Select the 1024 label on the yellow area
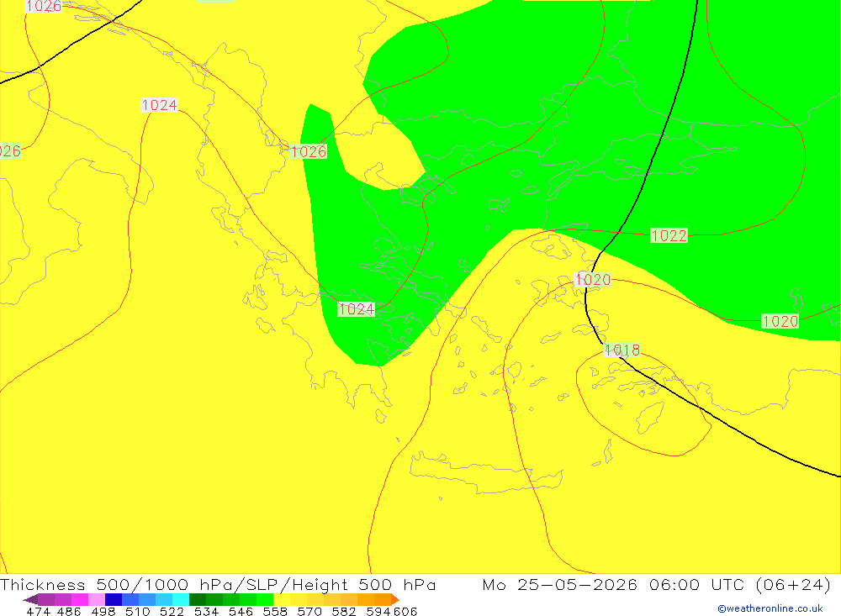 (159, 105)
